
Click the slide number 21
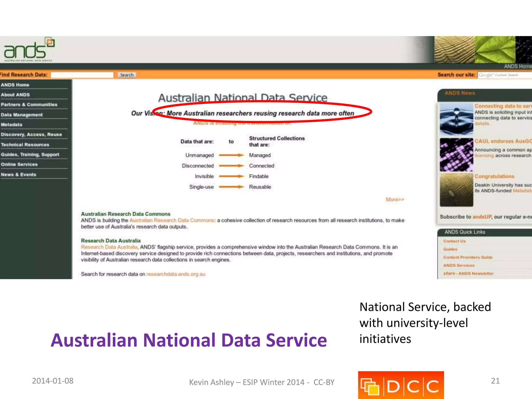pyautogui.click(x=495, y=381)
